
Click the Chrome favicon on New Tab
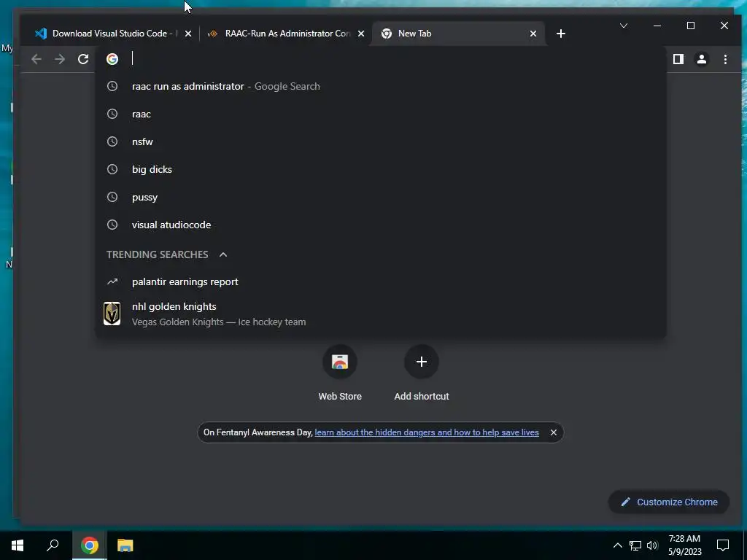(387, 34)
